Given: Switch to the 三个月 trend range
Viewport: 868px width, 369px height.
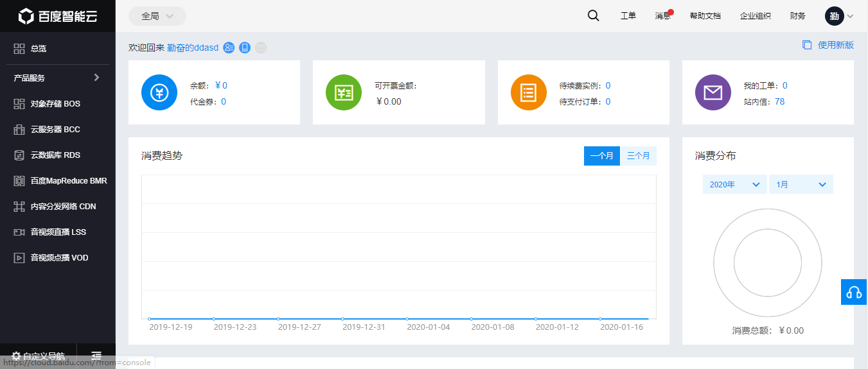Looking at the screenshot, I should point(638,156).
